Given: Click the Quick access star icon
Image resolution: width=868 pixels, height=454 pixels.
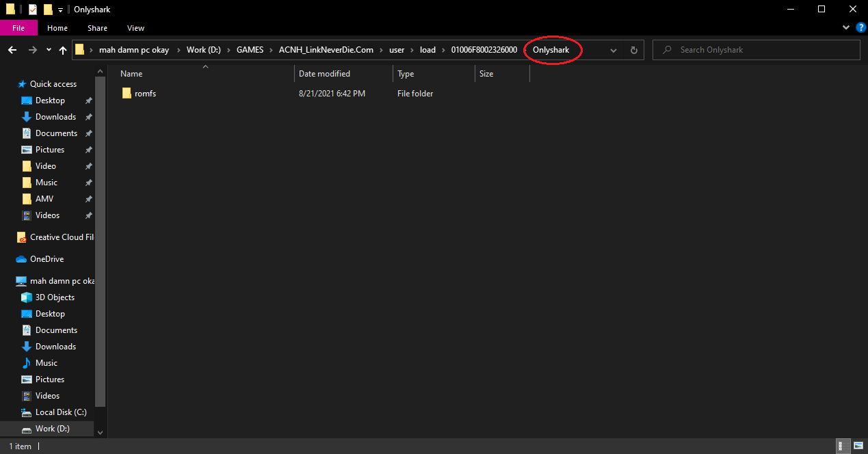Looking at the screenshot, I should (x=22, y=84).
